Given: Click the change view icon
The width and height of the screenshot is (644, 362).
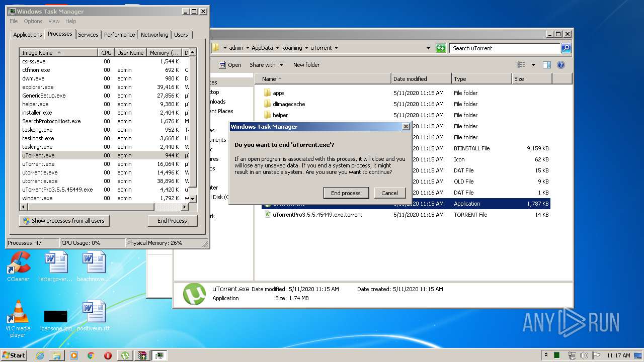Looking at the screenshot, I should click(x=521, y=65).
